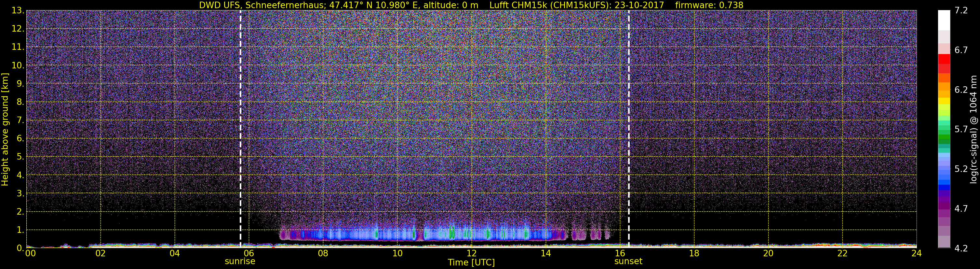
Task: Click the 'Time [UTC]' axis label
Action: pos(471,262)
